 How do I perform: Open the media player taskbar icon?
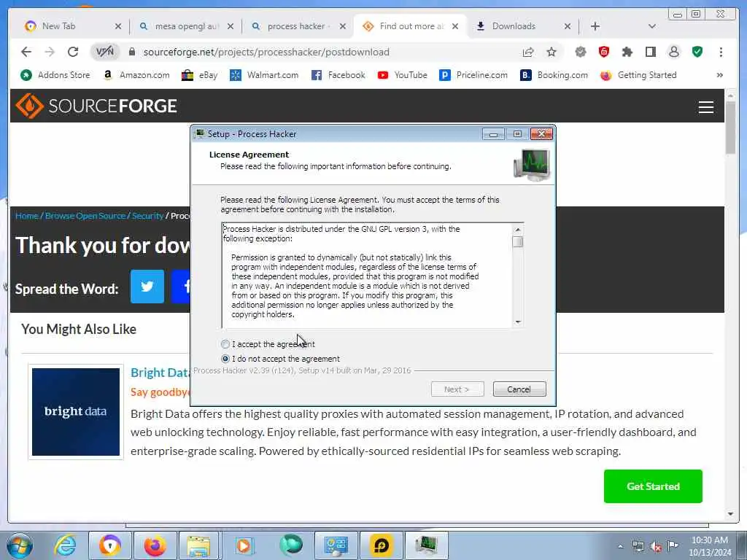(x=244, y=545)
